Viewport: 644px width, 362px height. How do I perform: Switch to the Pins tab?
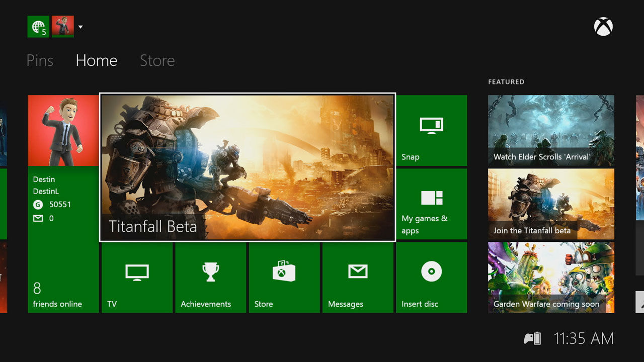coord(40,60)
